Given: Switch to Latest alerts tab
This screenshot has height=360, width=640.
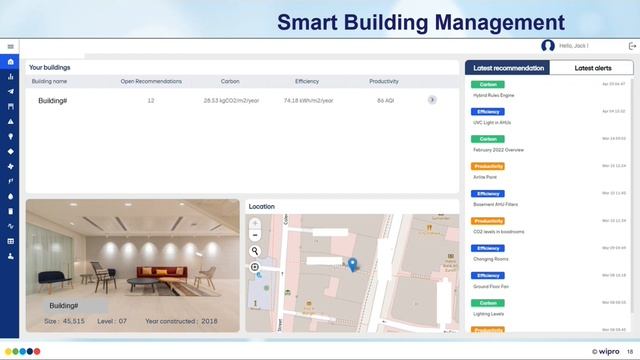Looking at the screenshot, I should point(592,68).
